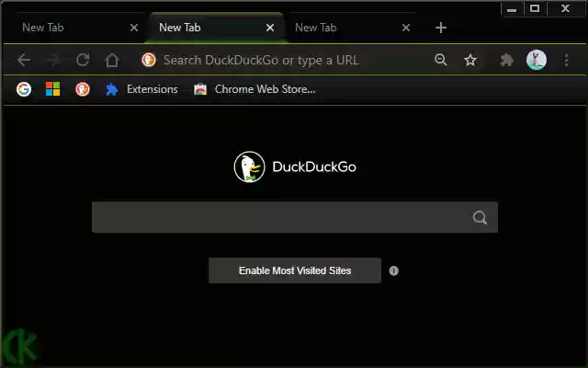Click the DuckDuckGo duck logo on page
Screen dimensions: 588x368
click(249, 167)
